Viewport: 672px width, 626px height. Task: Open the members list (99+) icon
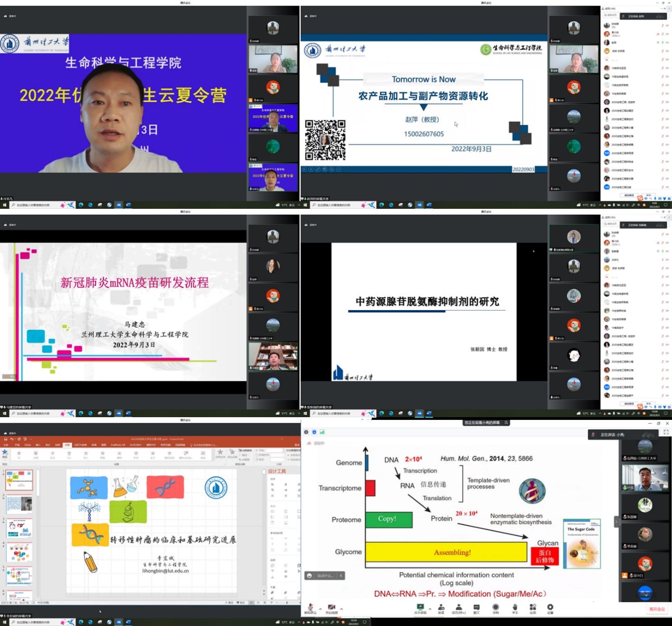459,607
